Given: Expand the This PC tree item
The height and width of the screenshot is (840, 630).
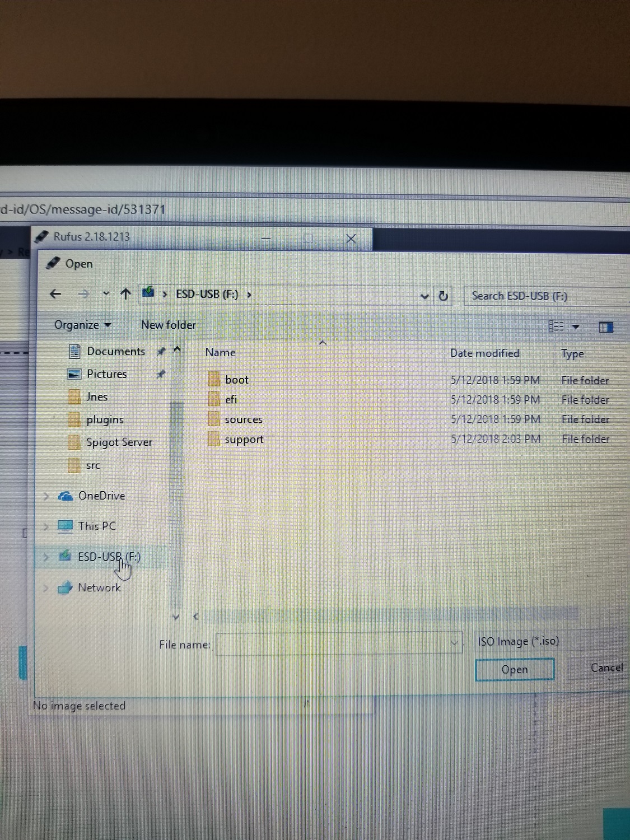Looking at the screenshot, I should pyautogui.click(x=46, y=526).
